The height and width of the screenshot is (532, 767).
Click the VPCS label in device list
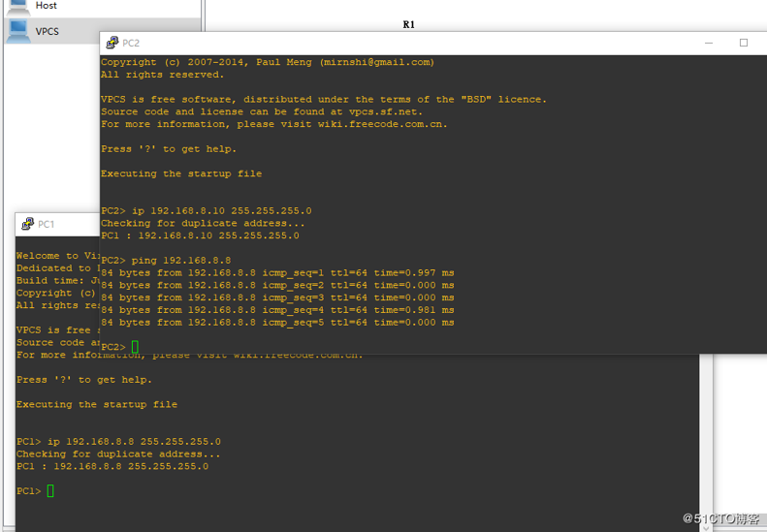[47, 31]
